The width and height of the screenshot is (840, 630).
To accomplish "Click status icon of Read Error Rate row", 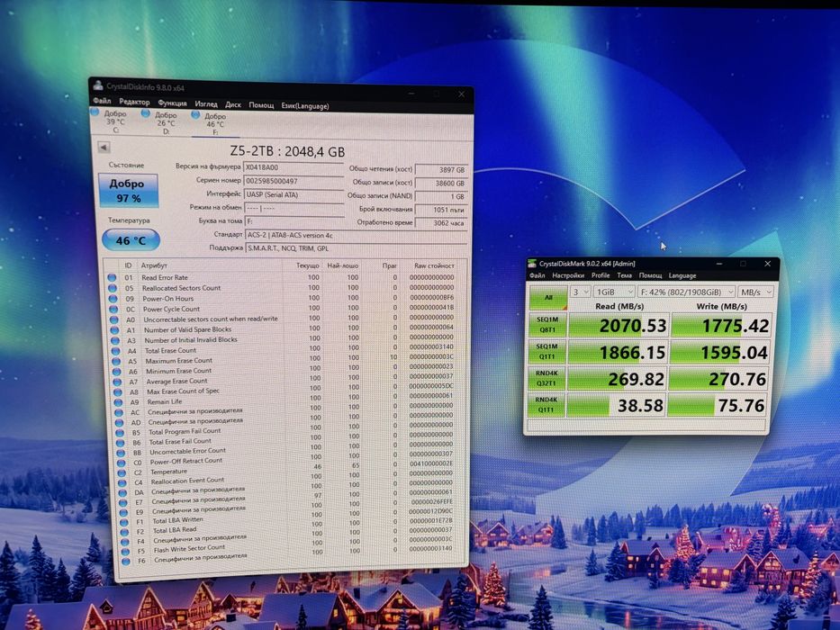I will (x=112, y=277).
